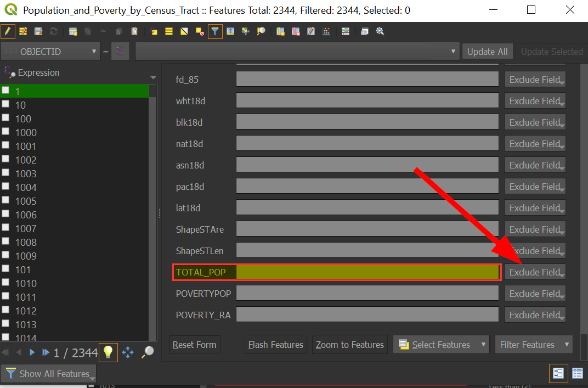
Task: Open Exclude Field dropdown for POVERTY_RA
Action: pyautogui.click(x=535, y=315)
